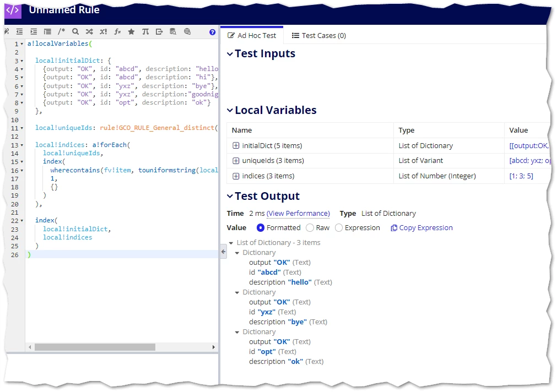Select the Expression radio button
Viewport: 557px width, 392px height.
(339, 227)
